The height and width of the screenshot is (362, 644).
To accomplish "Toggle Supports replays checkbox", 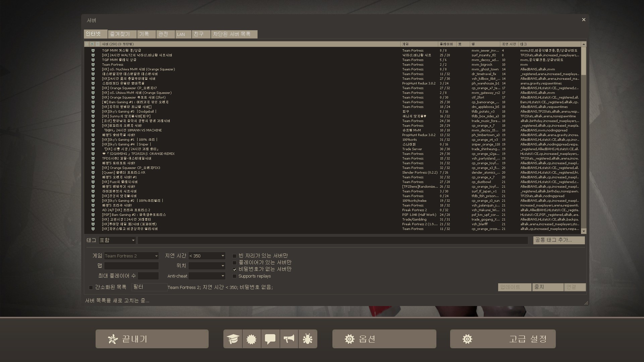I will coord(234,276).
